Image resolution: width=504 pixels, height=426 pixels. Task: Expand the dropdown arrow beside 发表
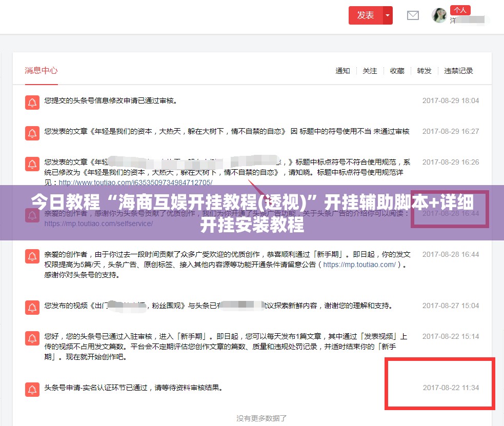[388, 15]
